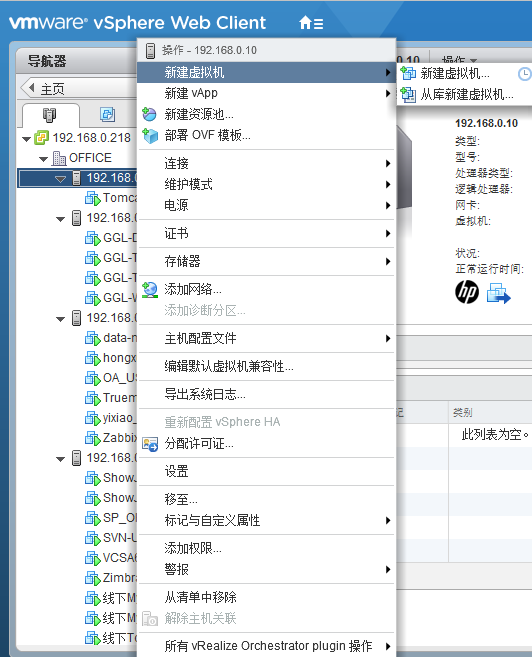Open 标记与自定义属性 submenu
The height and width of the screenshot is (657, 532).
point(266,520)
